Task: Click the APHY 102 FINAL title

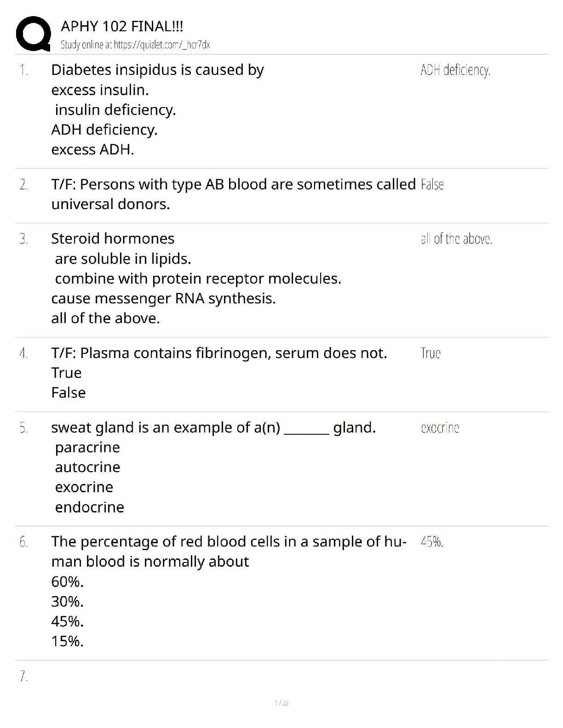Action: [122, 27]
